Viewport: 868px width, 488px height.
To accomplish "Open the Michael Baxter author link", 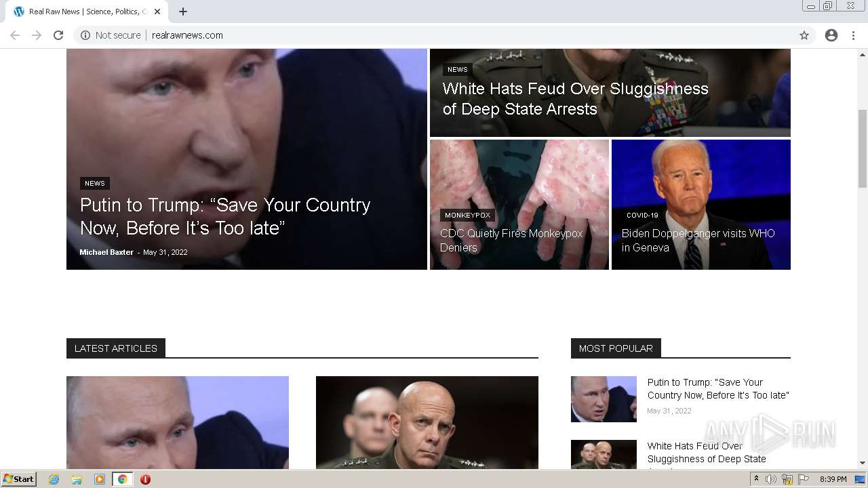I will [x=106, y=252].
